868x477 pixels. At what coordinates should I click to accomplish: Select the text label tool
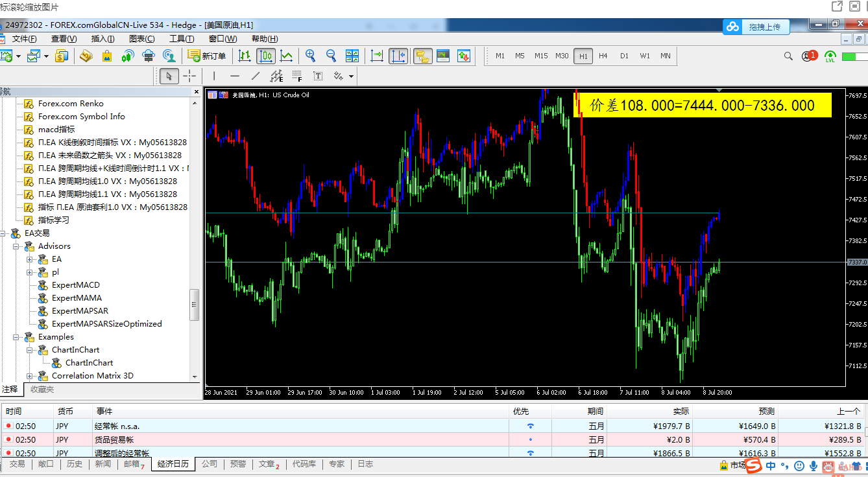point(318,76)
